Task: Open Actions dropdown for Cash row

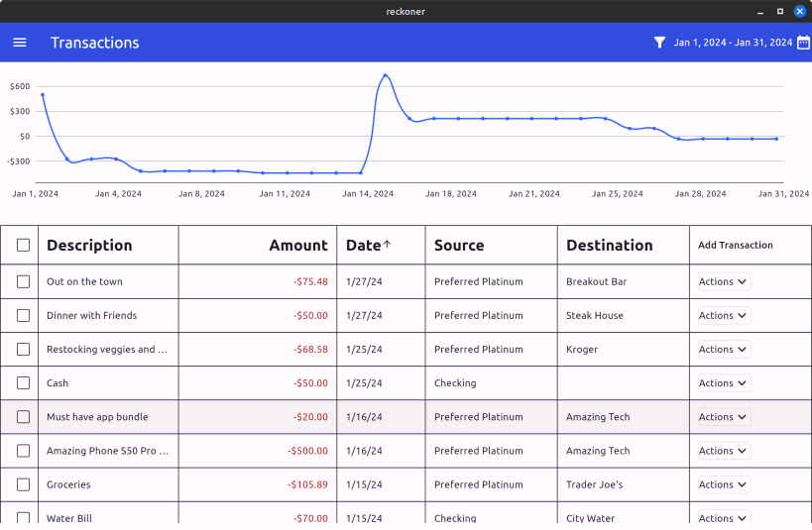Action: click(724, 383)
